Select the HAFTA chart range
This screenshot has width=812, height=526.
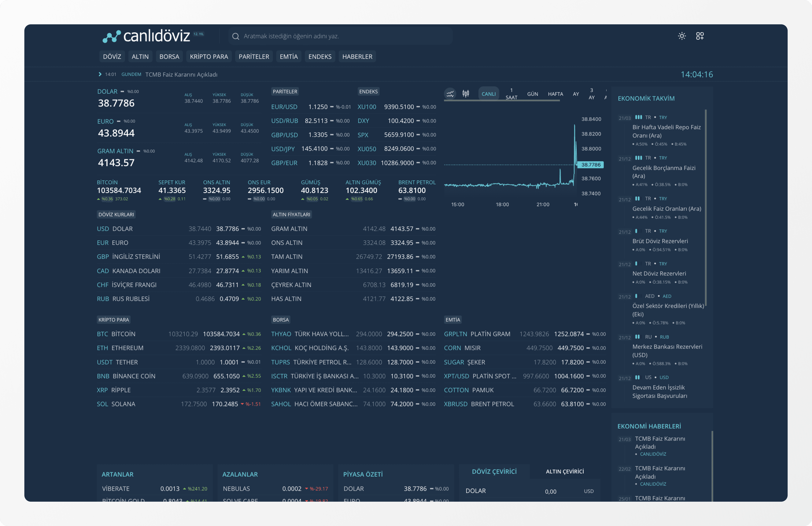[x=555, y=94]
